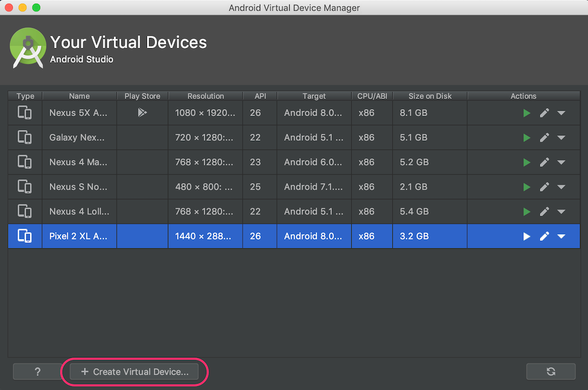Launch the Nexus S emulator
588x390 pixels.
(527, 187)
